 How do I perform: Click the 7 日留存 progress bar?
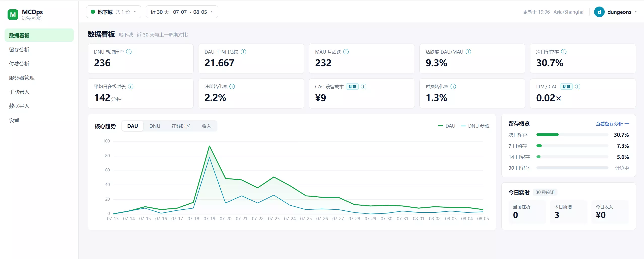point(572,146)
